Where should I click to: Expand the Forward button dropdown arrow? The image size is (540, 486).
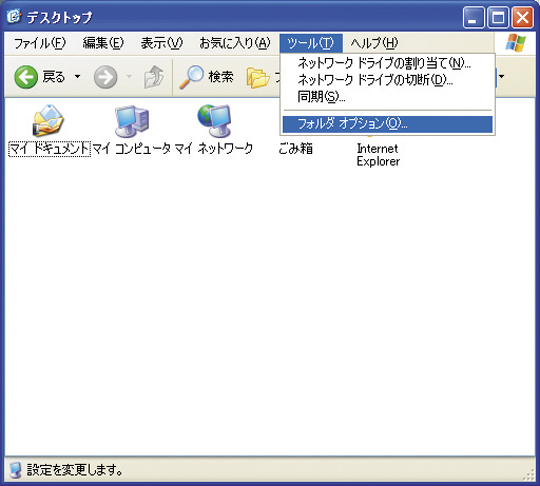[x=129, y=76]
